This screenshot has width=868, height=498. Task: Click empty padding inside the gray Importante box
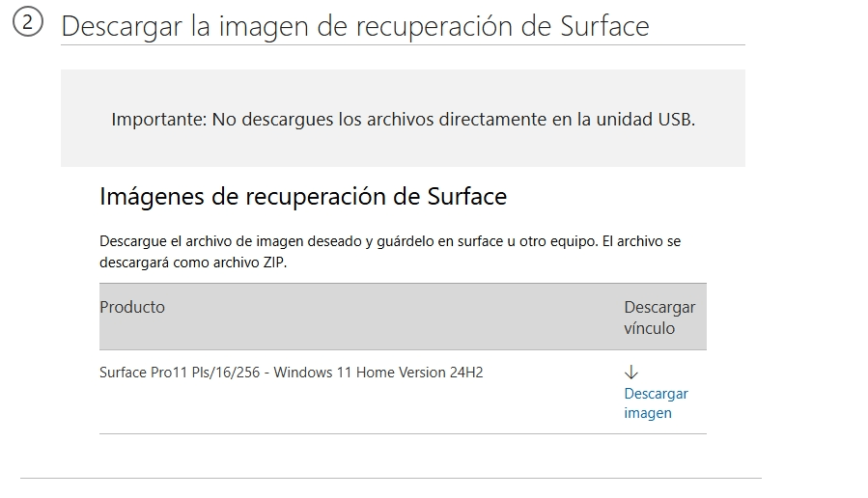tap(403, 149)
